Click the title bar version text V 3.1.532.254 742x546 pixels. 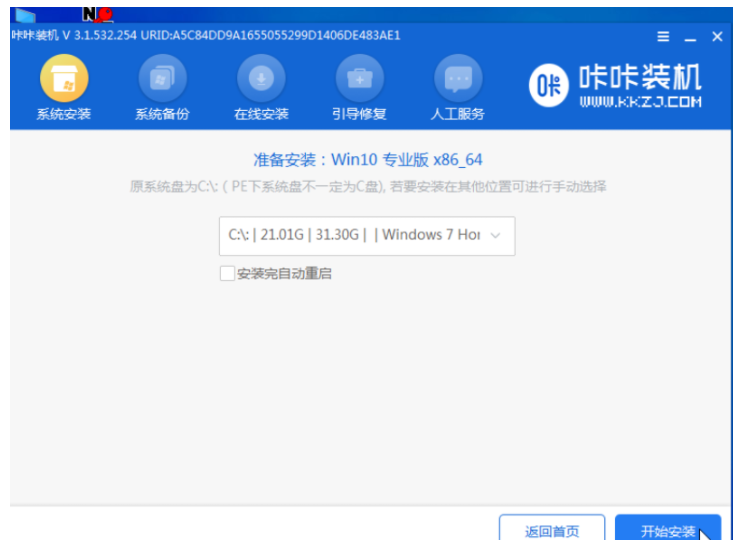pyautogui.click(x=99, y=35)
